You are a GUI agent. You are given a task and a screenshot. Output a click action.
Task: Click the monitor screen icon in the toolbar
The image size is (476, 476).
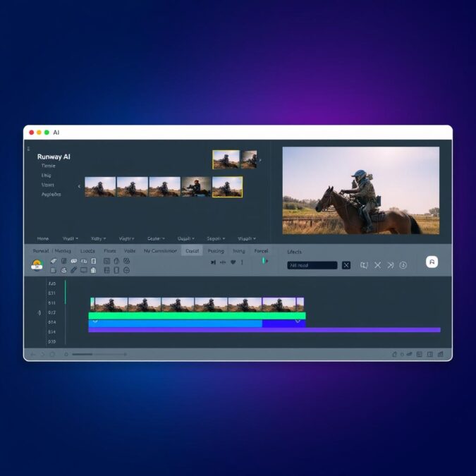click(x=83, y=270)
